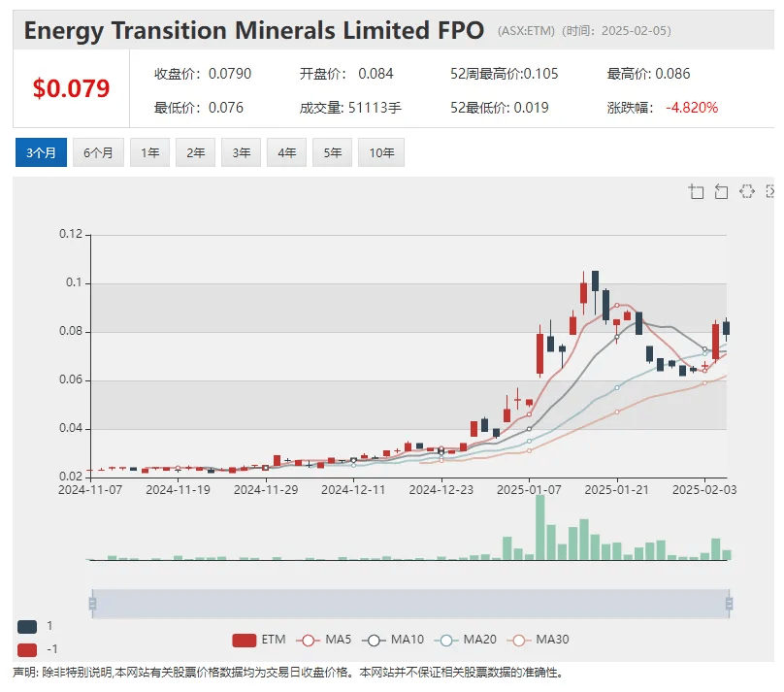
Task: Open the 10年 range tab
Action: coord(381,152)
